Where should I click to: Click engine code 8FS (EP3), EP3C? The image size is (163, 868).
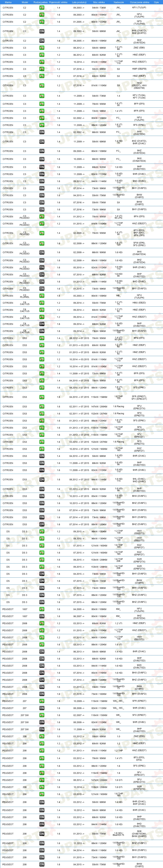pos(139,758)
